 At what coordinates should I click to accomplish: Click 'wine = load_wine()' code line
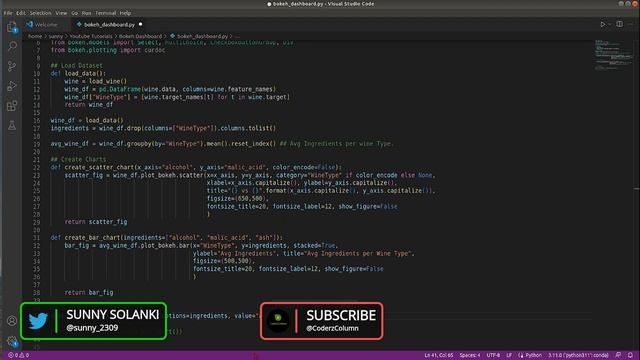click(96, 81)
